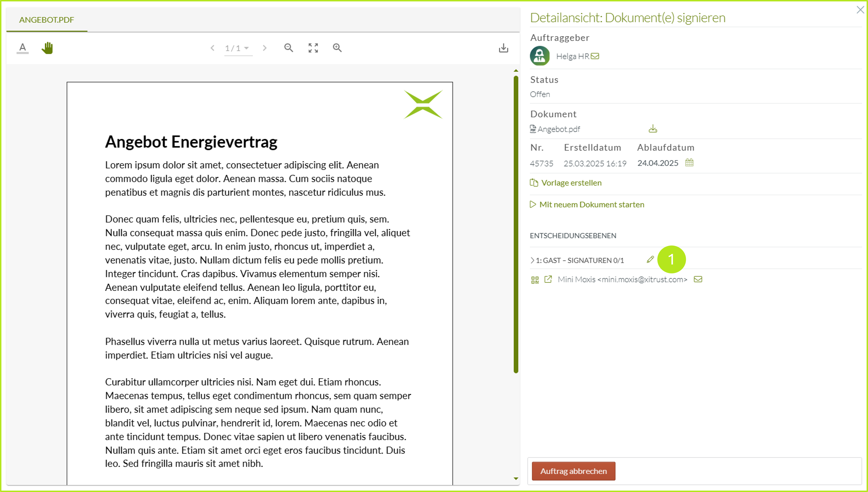Edit the Gast signature level with pencil
The width and height of the screenshot is (868, 492).
[650, 260]
